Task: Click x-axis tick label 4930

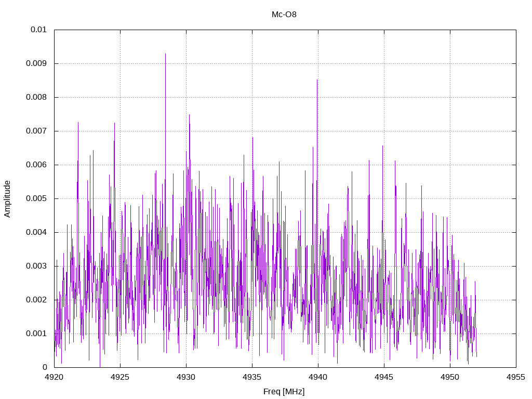Action: (x=187, y=377)
